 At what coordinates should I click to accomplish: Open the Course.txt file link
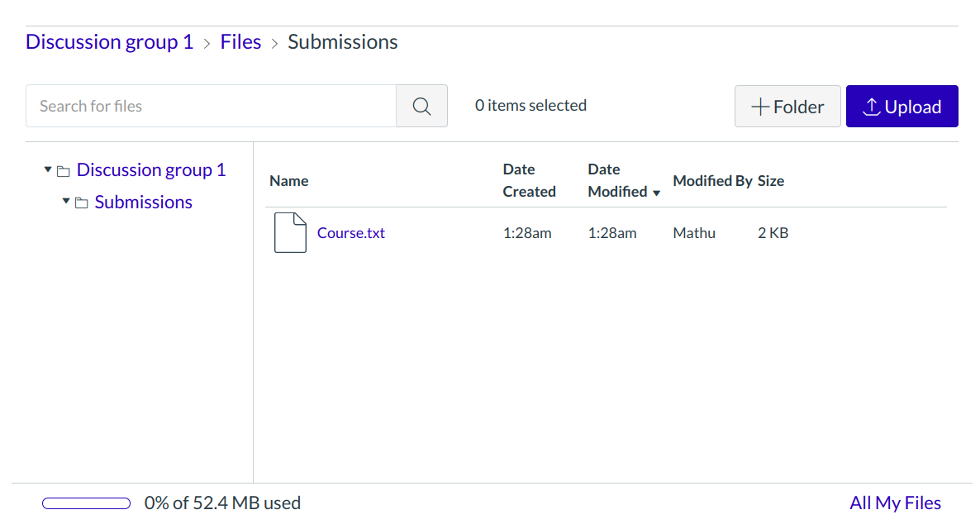click(350, 233)
